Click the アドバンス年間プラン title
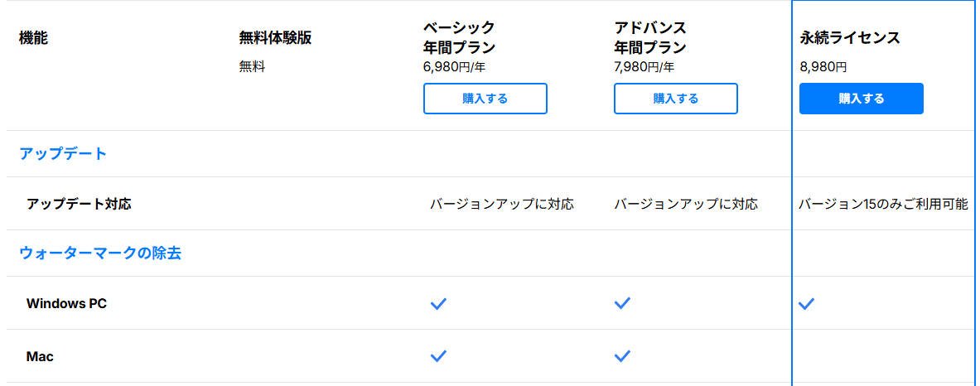Image resolution: width=980 pixels, height=386 pixels. point(650,38)
